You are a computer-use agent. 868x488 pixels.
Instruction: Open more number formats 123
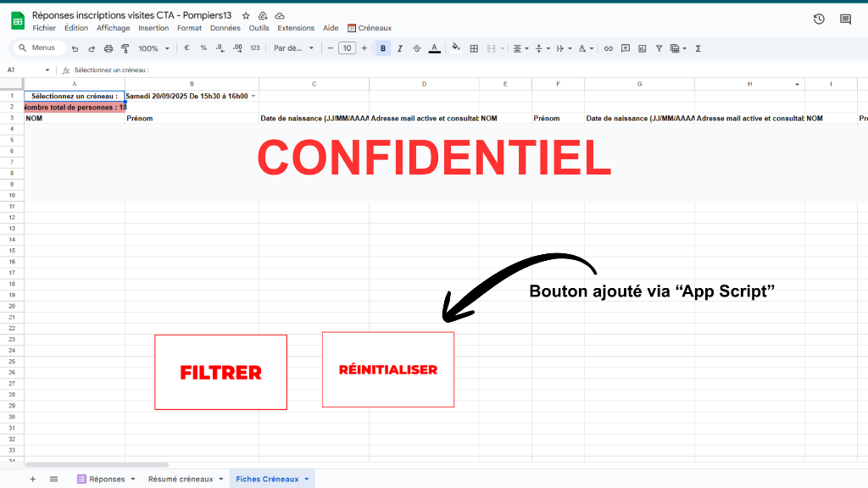(254, 48)
